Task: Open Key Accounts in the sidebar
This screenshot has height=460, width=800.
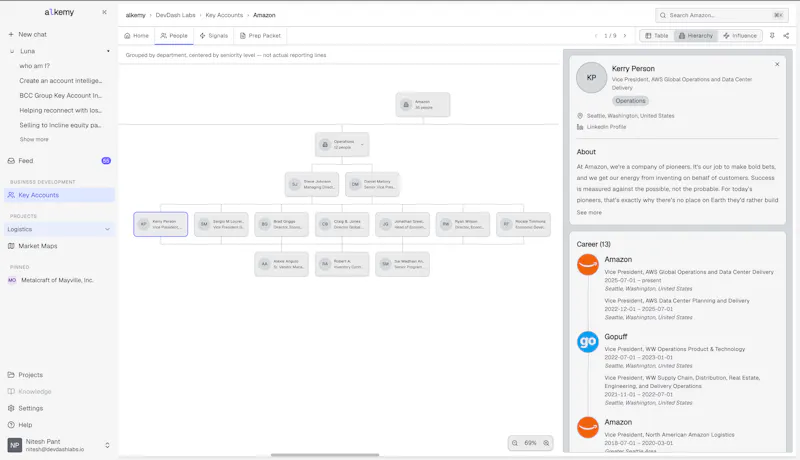Action: [x=59, y=195]
